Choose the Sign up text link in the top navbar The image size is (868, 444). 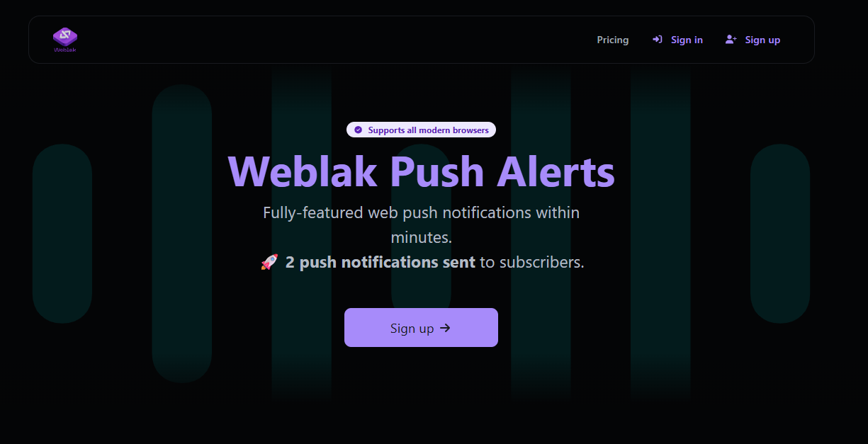[762, 40]
